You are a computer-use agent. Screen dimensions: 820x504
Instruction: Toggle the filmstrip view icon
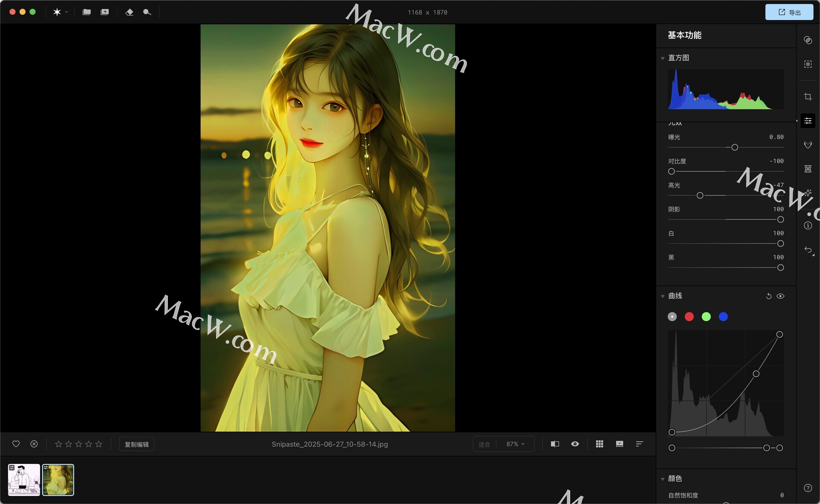(619, 444)
